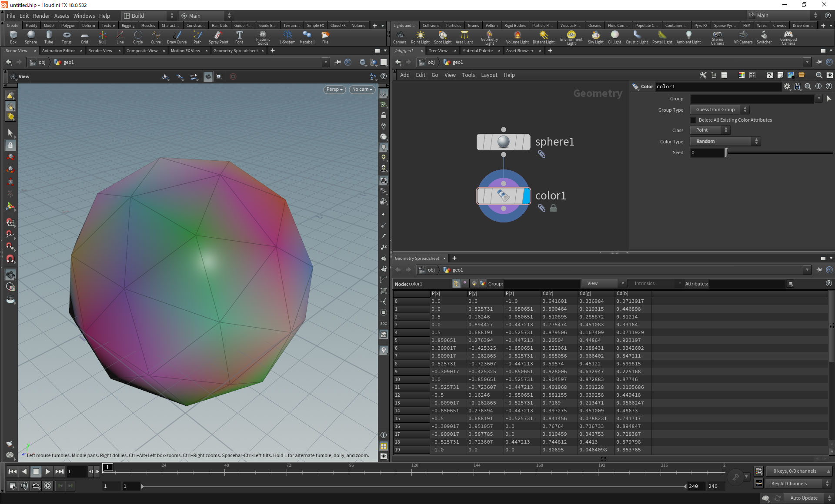
Task: Select the Draw Curve tool
Action: tap(177, 37)
